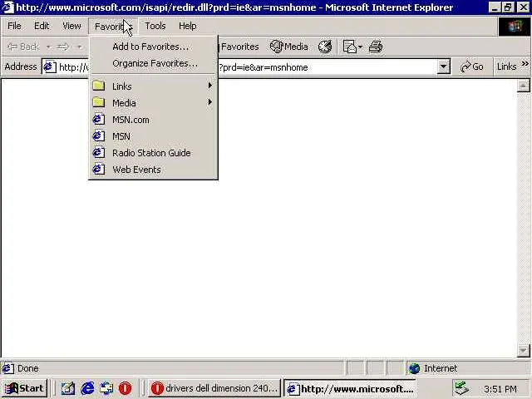Click the page icon in address bar
Screen dimensions: 532x399
click(49, 66)
